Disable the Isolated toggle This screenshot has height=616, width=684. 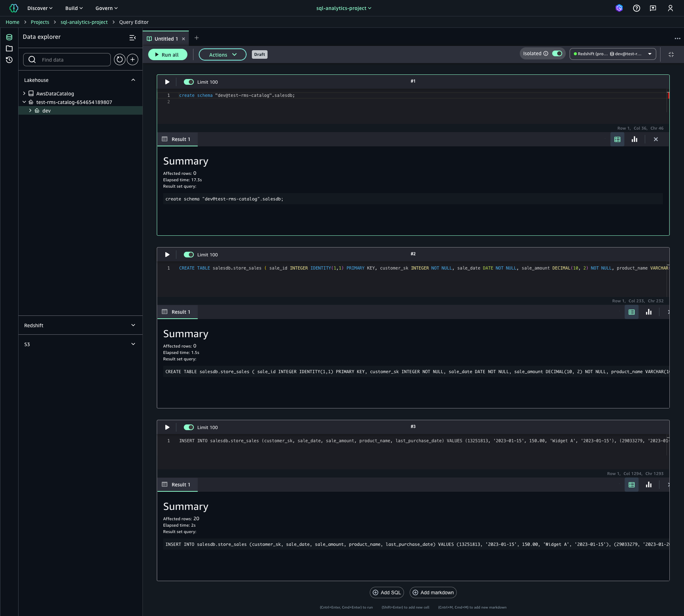coord(557,53)
